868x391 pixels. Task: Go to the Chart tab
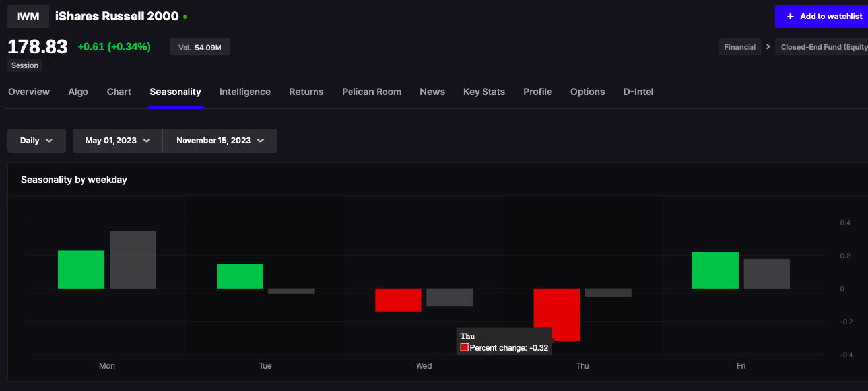[x=119, y=92]
